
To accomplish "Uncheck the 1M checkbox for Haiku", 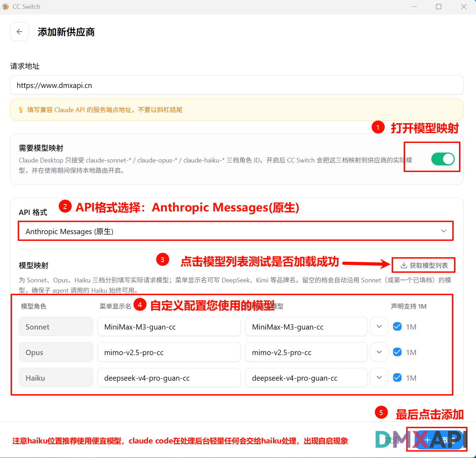I will pyautogui.click(x=397, y=377).
